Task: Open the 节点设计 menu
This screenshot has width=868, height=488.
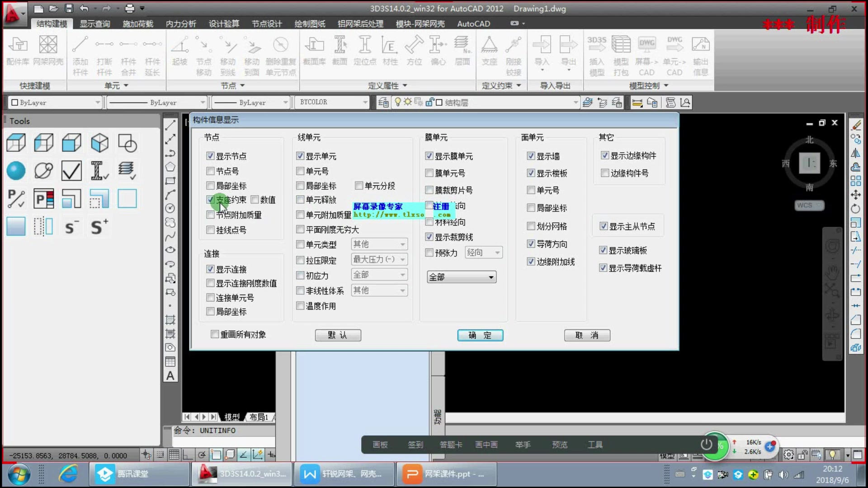Action: (266, 23)
